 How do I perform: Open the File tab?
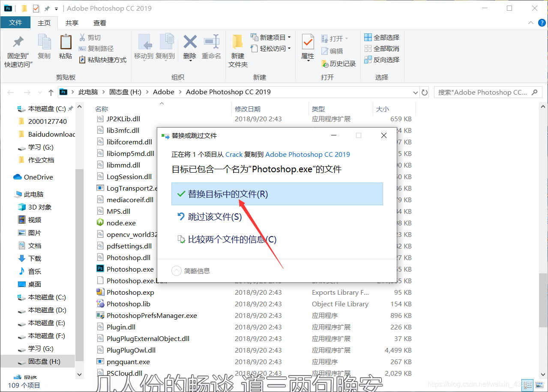(15, 23)
